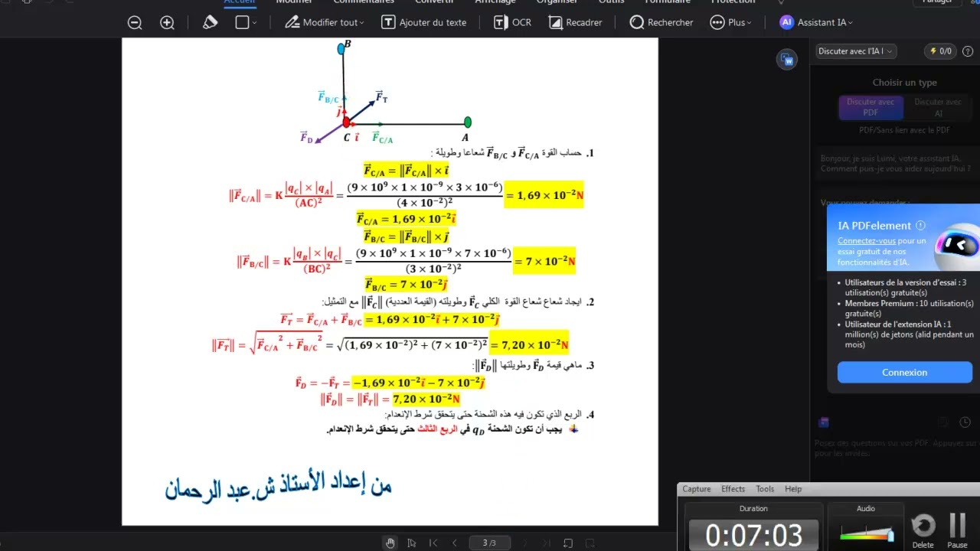
Task: Go to last page icon
Action: tap(545, 543)
